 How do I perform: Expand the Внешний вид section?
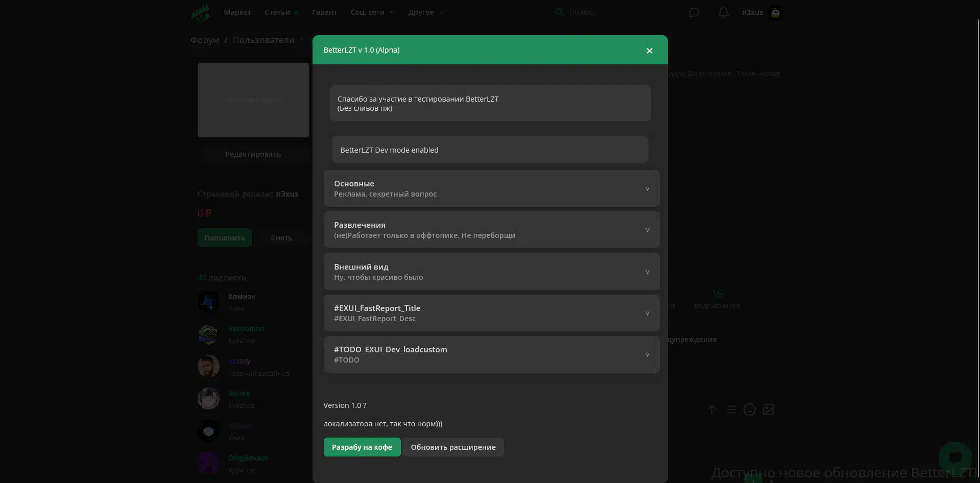click(491, 272)
